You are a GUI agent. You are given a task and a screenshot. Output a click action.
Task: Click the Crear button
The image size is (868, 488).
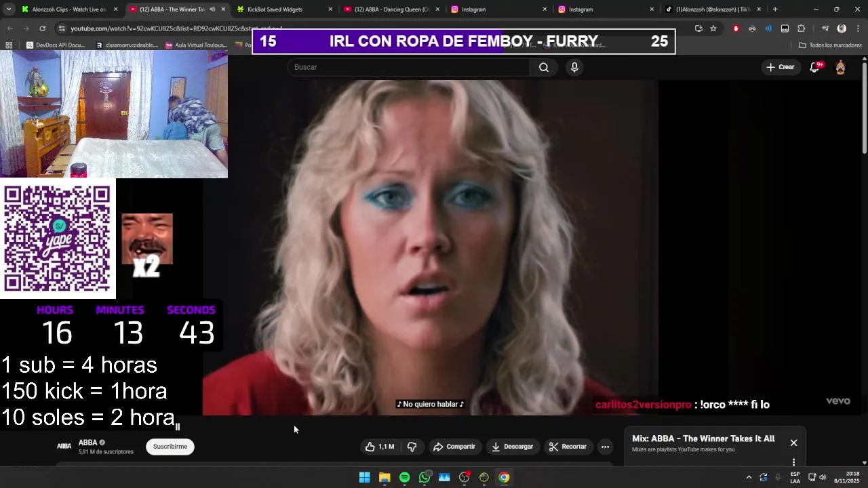[780, 67]
